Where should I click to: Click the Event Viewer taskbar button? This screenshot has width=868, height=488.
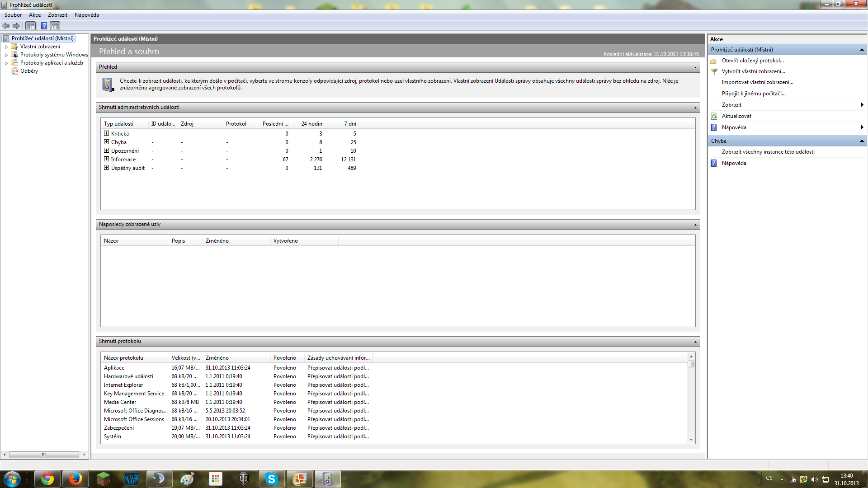[327, 479]
